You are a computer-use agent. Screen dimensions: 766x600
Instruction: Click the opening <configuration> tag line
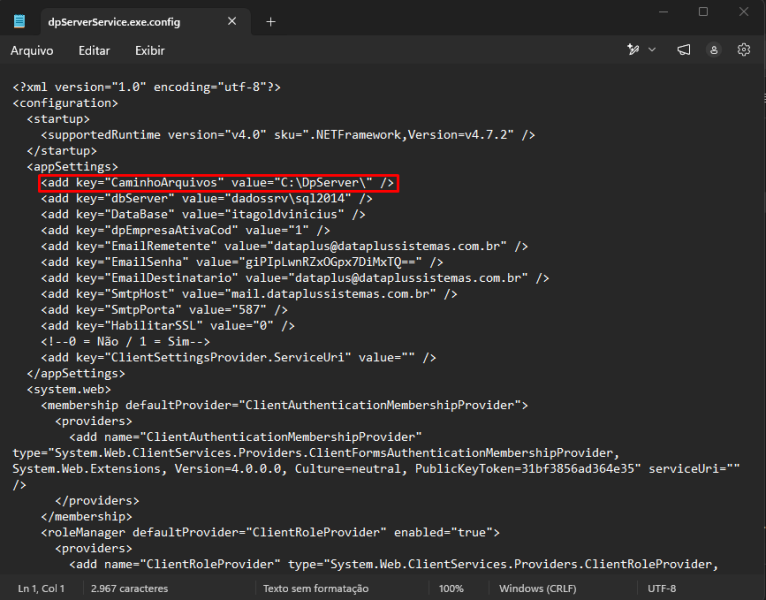point(65,103)
